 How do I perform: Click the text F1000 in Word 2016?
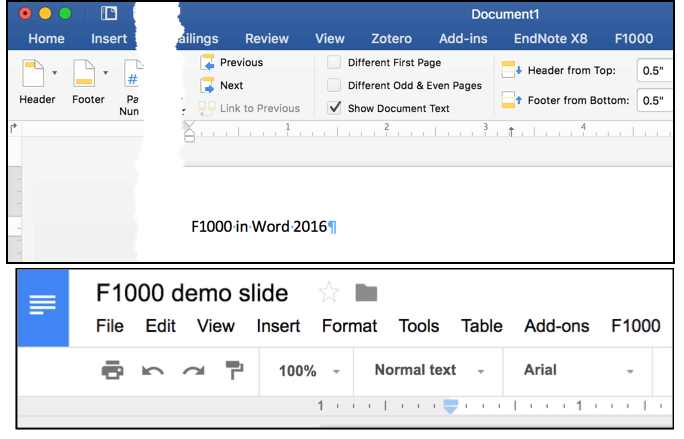point(259,227)
